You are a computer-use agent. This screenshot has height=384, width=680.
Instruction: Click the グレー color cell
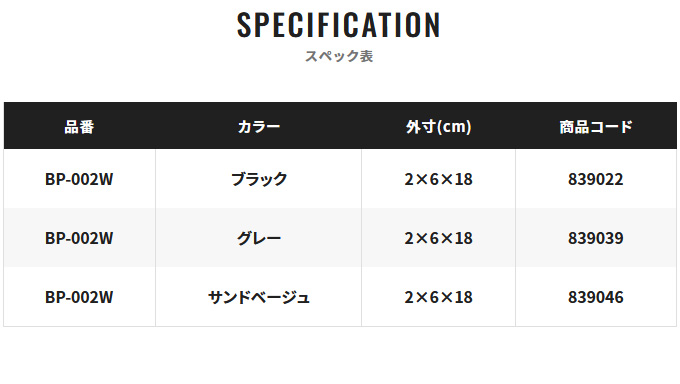(259, 238)
